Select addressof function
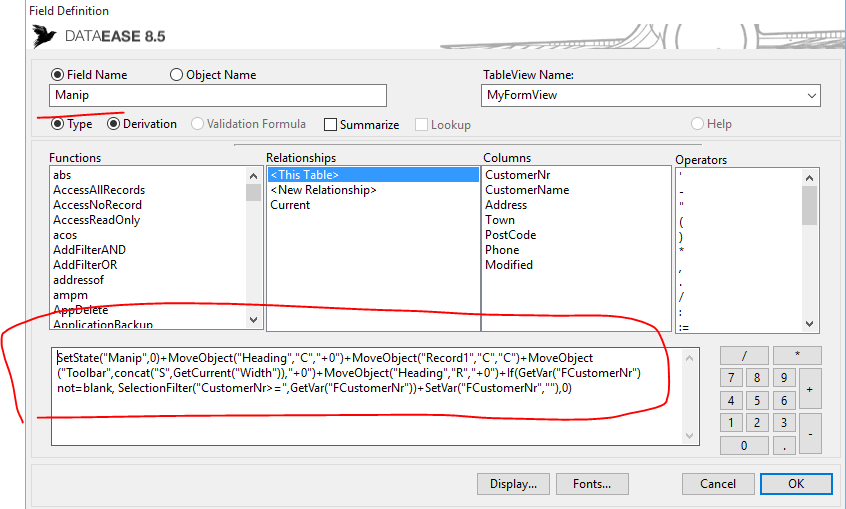The height and width of the screenshot is (509, 846). click(x=79, y=280)
